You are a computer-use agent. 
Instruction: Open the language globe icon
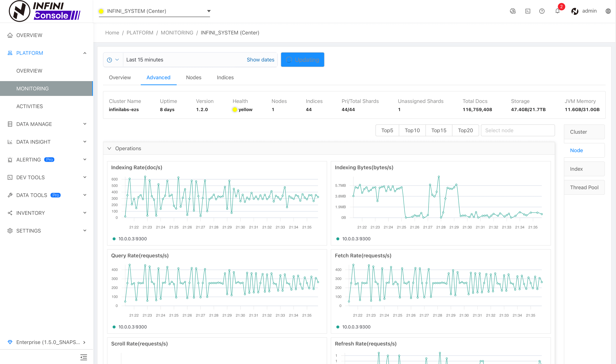pyautogui.click(x=608, y=11)
